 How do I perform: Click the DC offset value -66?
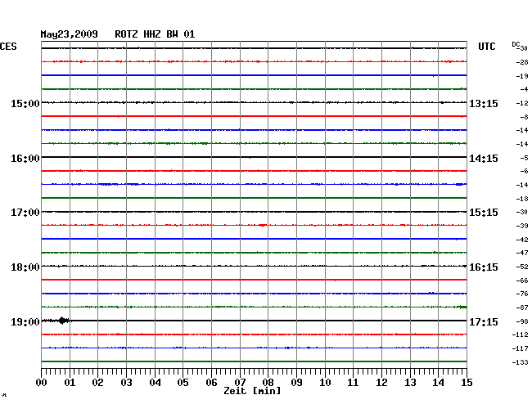click(522, 281)
